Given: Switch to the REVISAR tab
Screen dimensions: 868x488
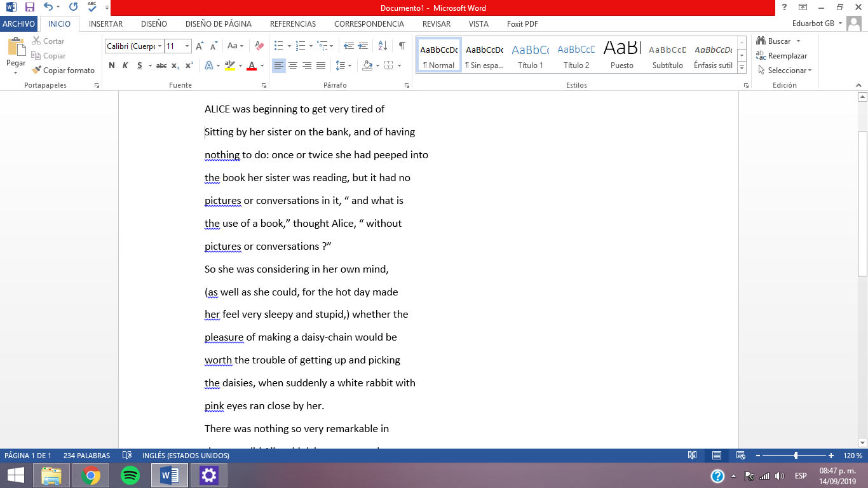Looking at the screenshot, I should click(437, 24).
